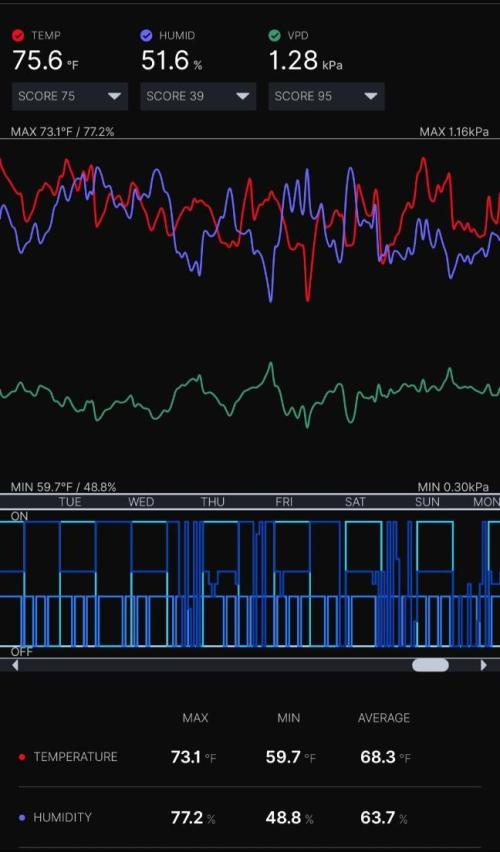This screenshot has width=500, height=852.
Task: Click the chart scrollbar thumb
Action: (430, 665)
